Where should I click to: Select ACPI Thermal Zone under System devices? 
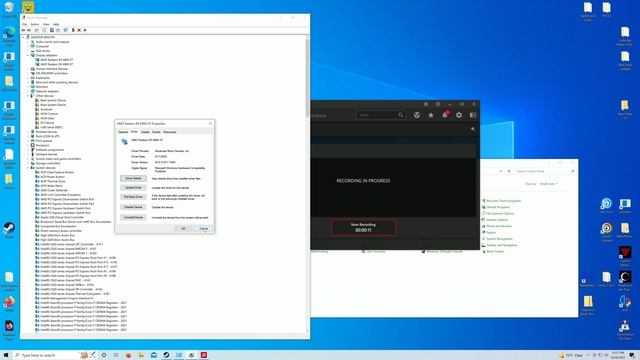tap(53, 181)
